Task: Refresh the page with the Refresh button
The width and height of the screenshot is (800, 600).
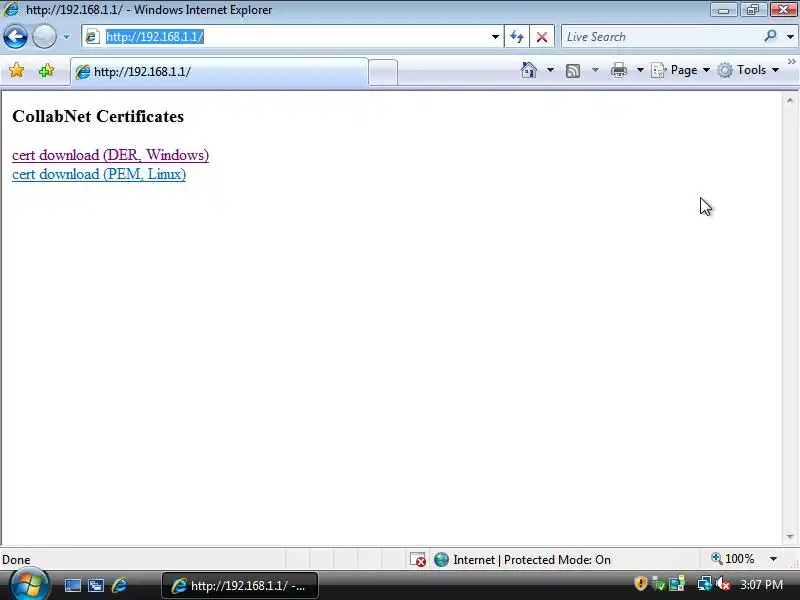Action: coord(517,37)
